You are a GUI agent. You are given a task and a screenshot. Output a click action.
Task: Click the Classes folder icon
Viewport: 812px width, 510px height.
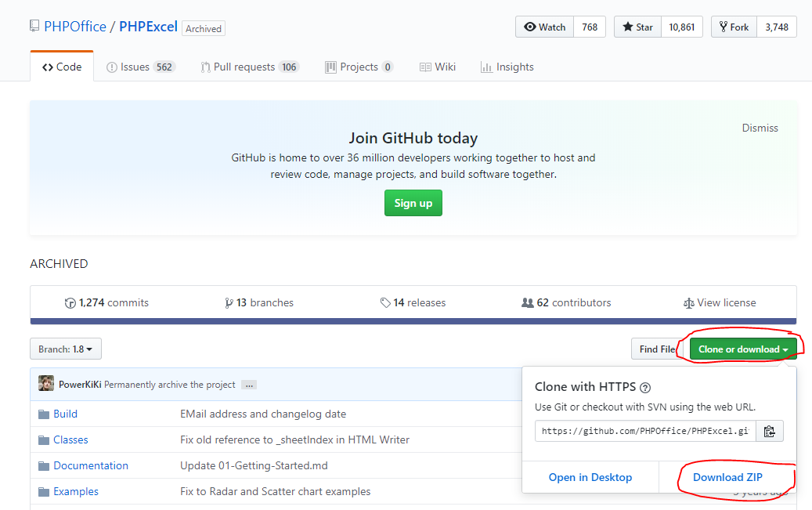[x=44, y=440]
